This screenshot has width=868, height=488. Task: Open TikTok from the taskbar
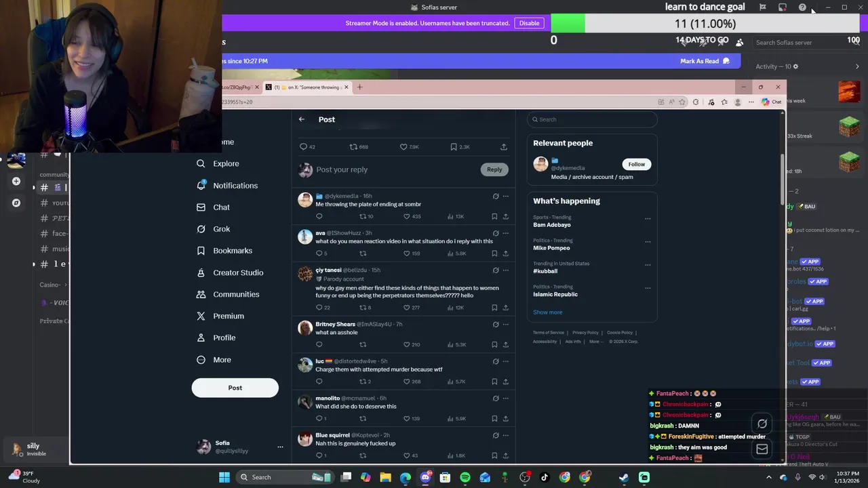tap(545, 477)
